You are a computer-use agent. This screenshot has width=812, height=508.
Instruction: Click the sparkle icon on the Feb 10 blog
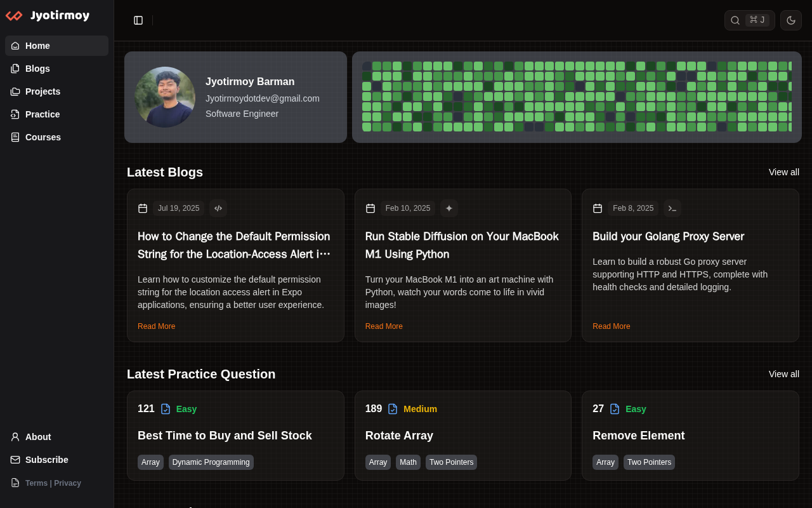coord(449,208)
